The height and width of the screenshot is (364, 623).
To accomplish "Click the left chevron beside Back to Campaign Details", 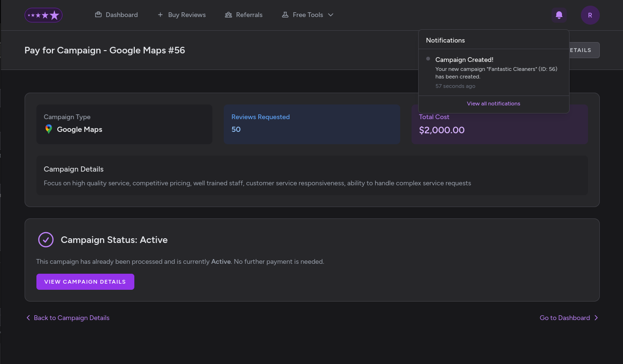I will tap(28, 318).
